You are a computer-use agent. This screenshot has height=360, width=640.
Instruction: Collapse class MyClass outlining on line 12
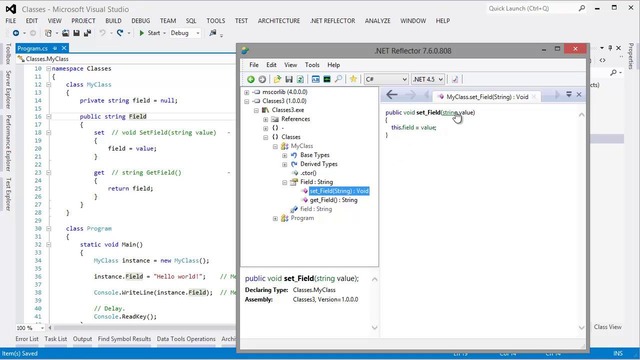tap(48, 84)
